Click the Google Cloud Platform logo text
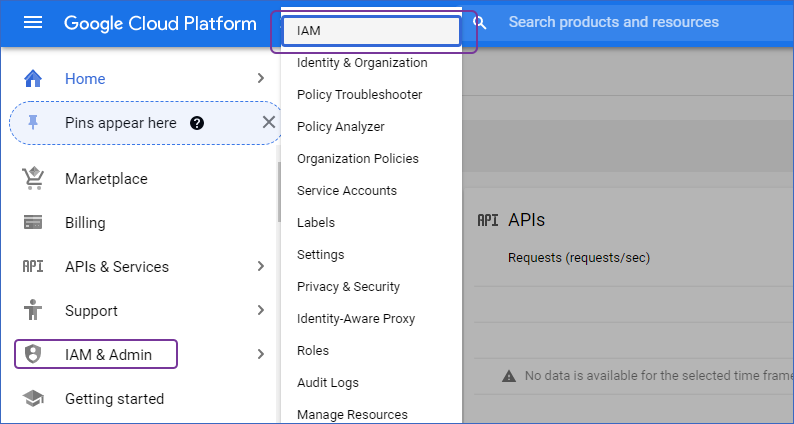 [x=160, y=23]
